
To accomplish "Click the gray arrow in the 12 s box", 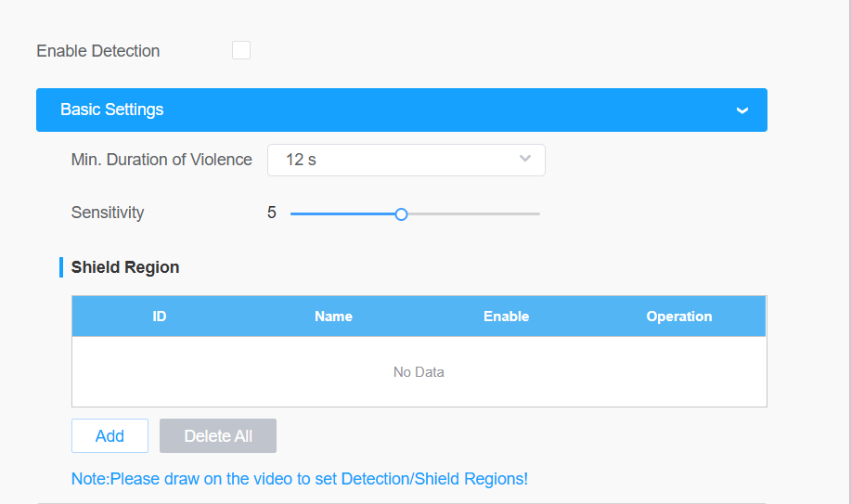I will 525,159.
